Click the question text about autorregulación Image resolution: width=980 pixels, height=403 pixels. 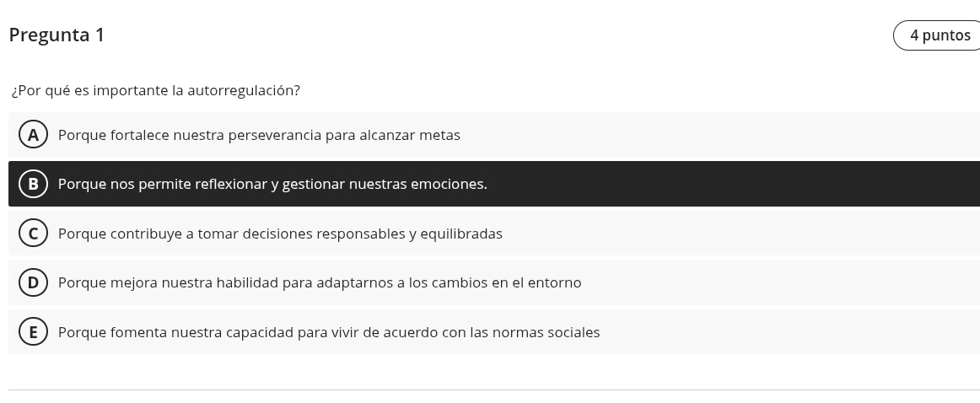156,90
